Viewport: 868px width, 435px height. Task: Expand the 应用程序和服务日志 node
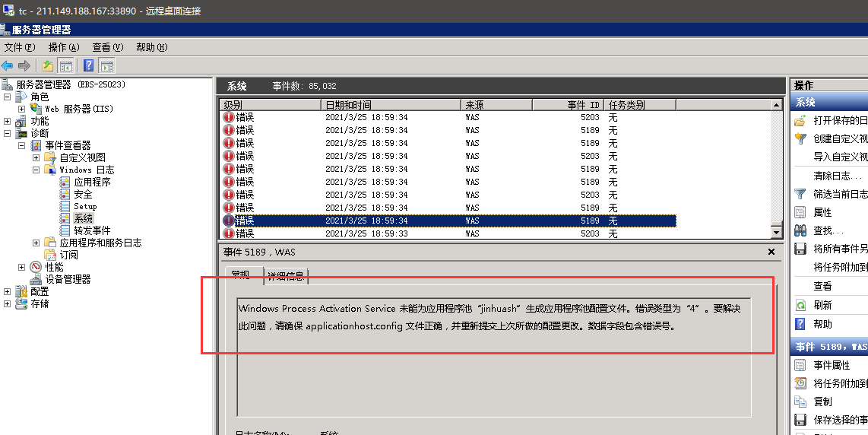(36, 243)
